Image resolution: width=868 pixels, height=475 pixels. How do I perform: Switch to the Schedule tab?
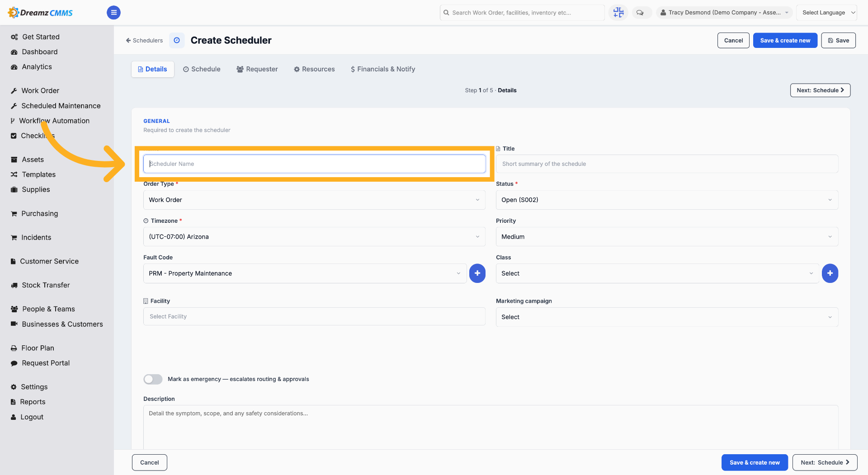[x=202, y=69]
